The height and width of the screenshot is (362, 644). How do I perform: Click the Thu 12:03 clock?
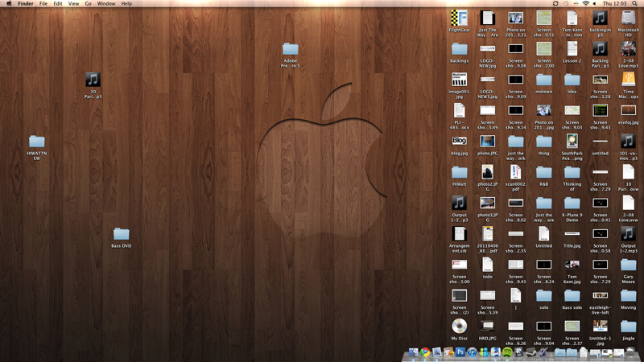[x=614, y=4]
